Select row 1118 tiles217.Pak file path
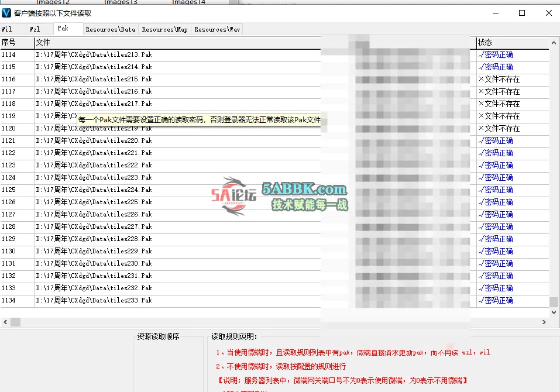Screen dimensions: 560x392 click(x=94, y=104)
